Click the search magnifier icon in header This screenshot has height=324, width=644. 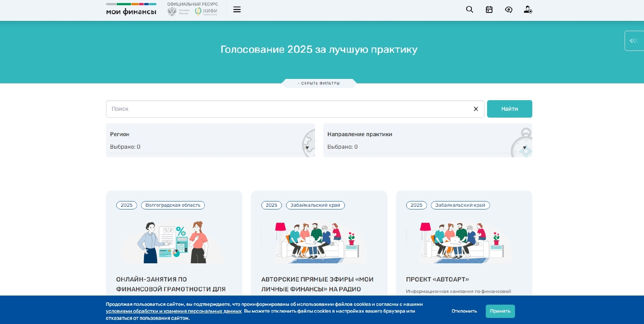click(x=470, y=9)
